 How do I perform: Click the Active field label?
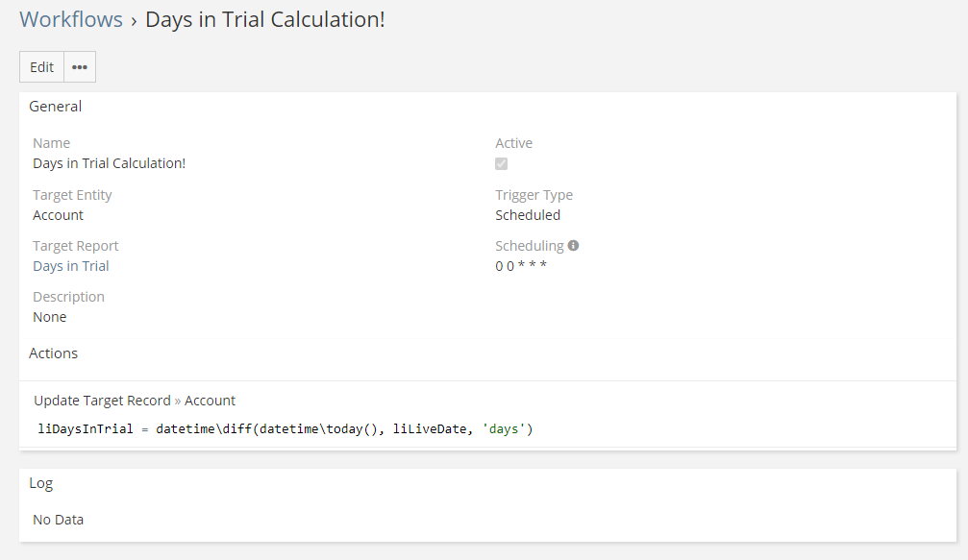513,143
